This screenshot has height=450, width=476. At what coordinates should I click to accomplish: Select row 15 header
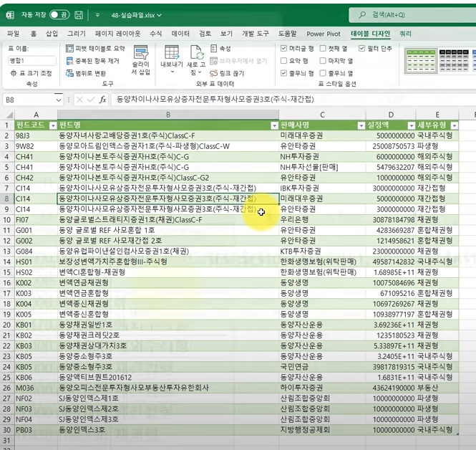[7, 272]
